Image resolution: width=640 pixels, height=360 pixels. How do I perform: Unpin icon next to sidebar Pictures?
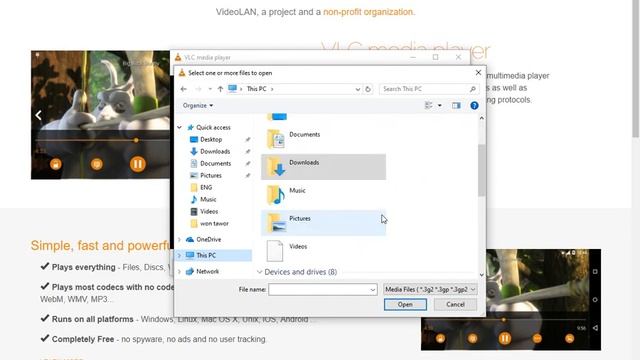[248, 176]
